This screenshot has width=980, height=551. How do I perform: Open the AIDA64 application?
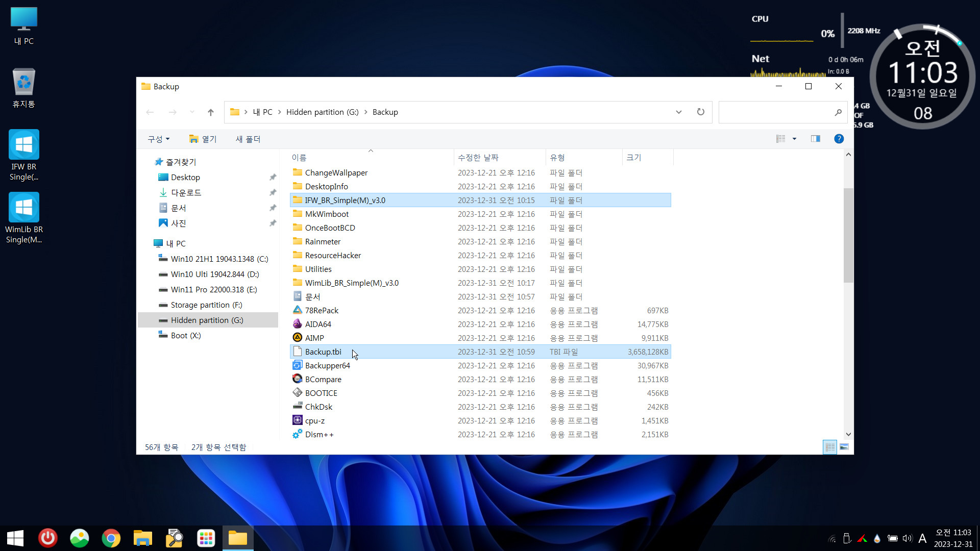tap(318, 323)
